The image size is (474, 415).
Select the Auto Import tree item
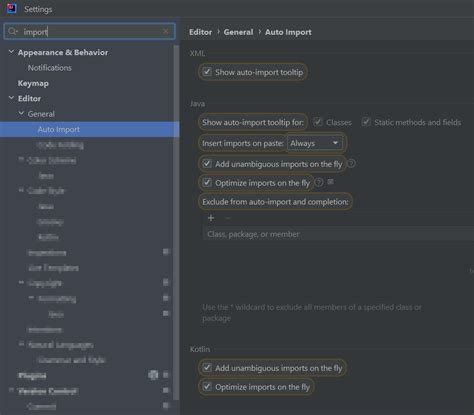coord(89,129)
